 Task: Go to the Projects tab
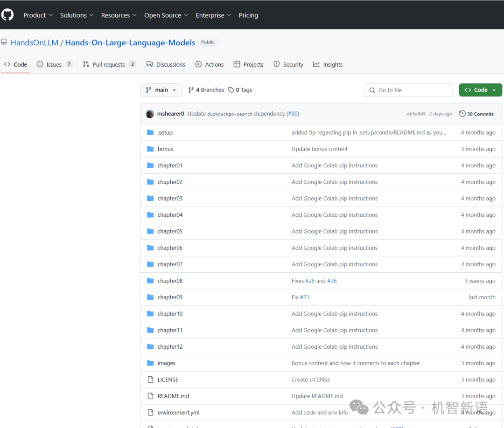(248, 64)
